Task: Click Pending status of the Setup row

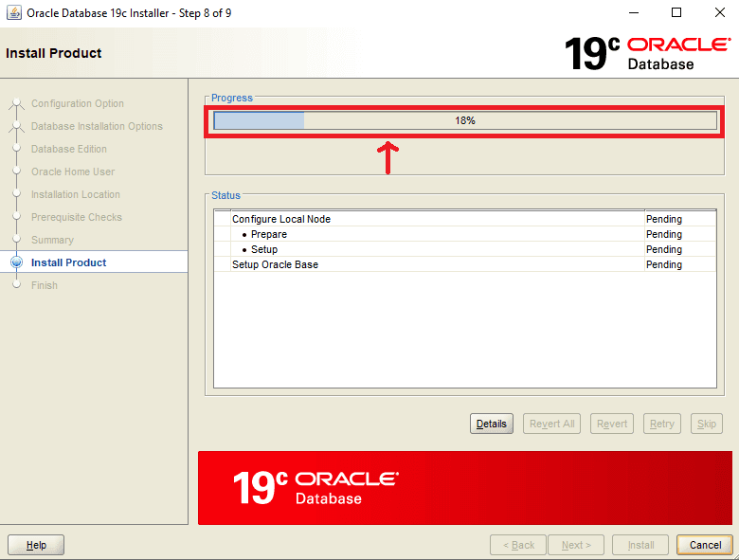Action: (664, 249)
